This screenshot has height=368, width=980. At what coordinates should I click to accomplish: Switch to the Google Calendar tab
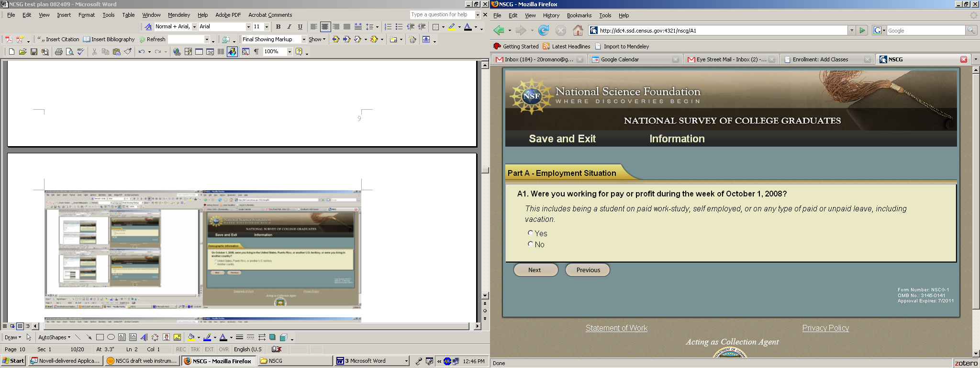(x=620, y=59)
